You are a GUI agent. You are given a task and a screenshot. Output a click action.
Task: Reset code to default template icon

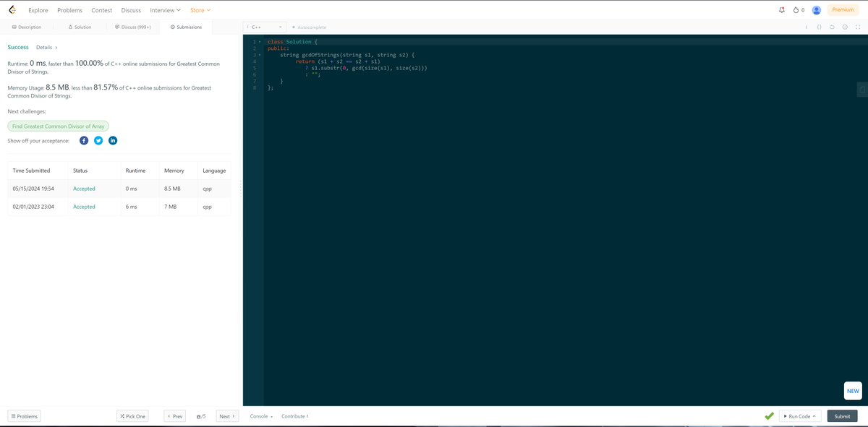tap(832, 27)
